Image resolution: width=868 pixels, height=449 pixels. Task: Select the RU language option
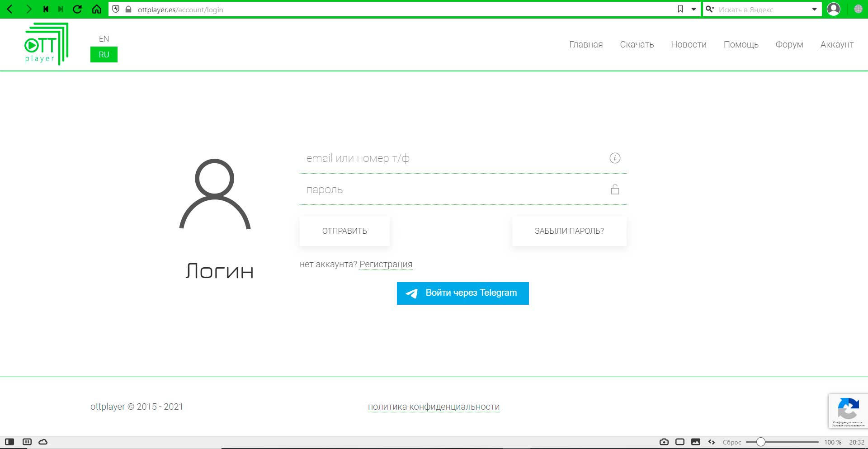click(104, 55)
